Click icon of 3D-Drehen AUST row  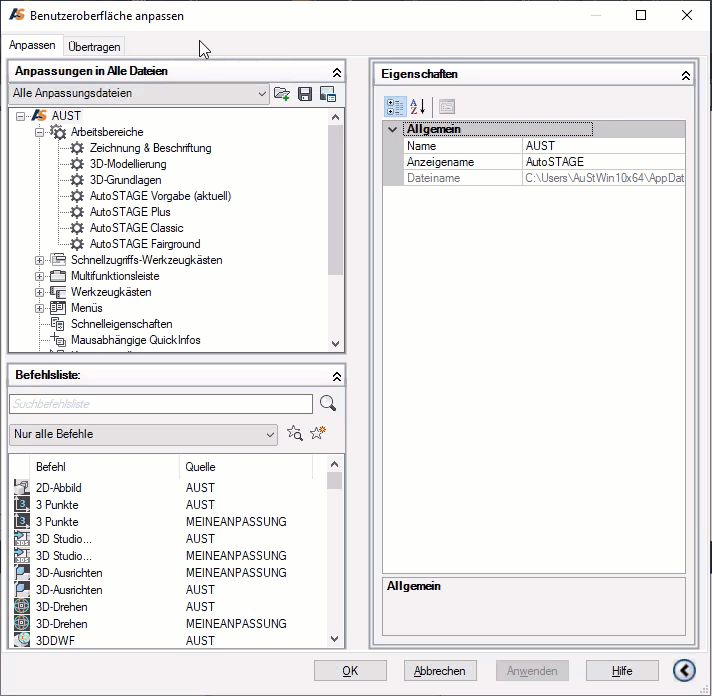tap(21, 607)
